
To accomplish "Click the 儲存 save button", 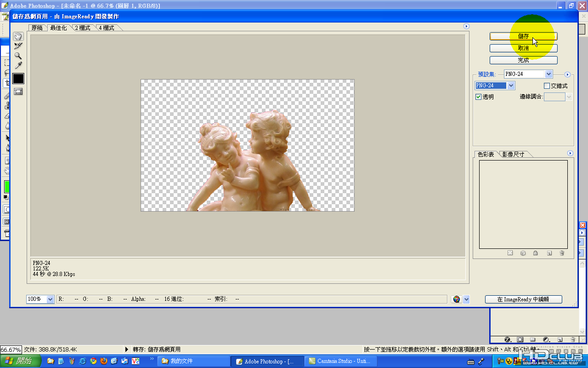I will 523,36.
